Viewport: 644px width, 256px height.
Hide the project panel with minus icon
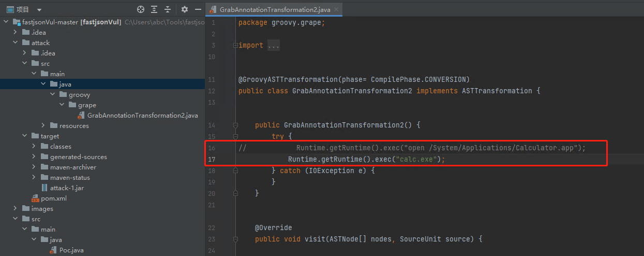[x=198, y=9]
